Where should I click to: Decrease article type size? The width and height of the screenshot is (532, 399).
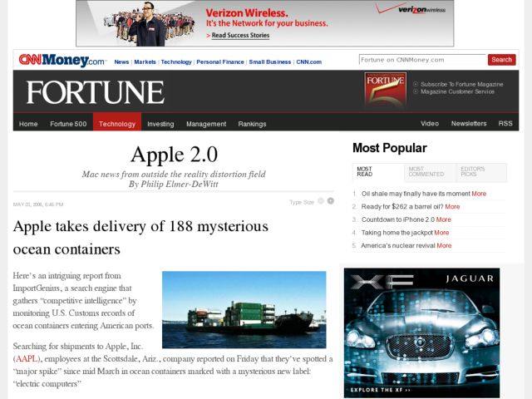click(x=321, y=201)
